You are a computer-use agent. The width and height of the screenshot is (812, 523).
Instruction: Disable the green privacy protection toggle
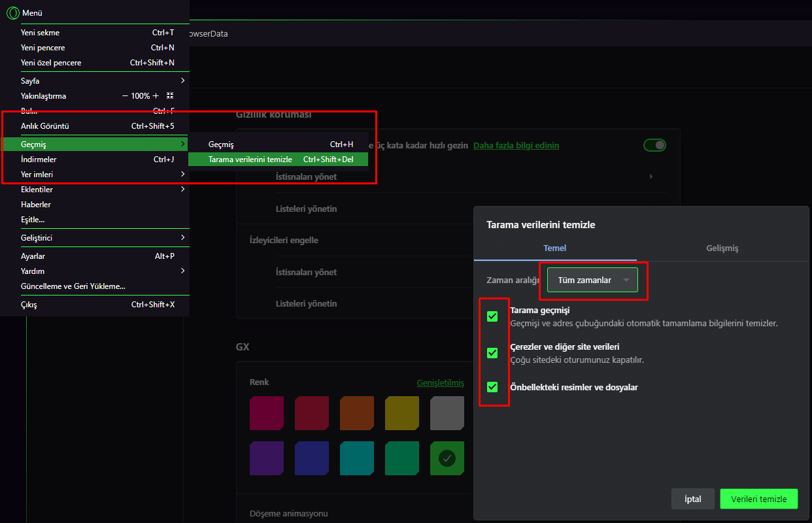(x=654, y=145)
